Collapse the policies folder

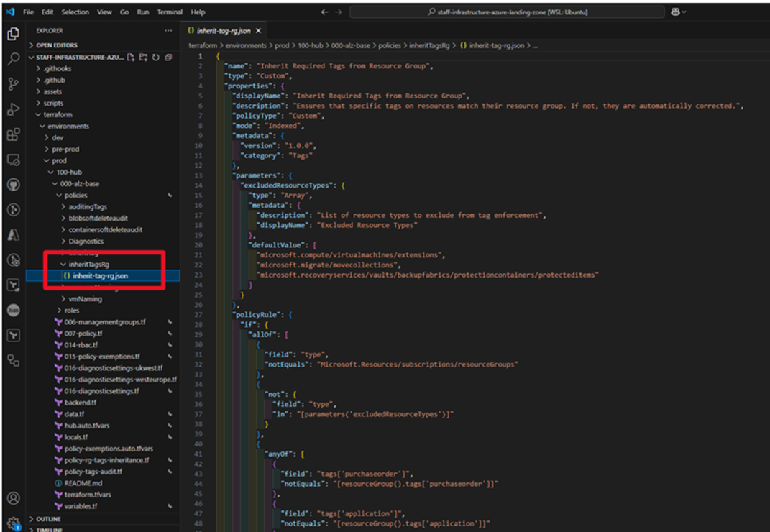75,195
